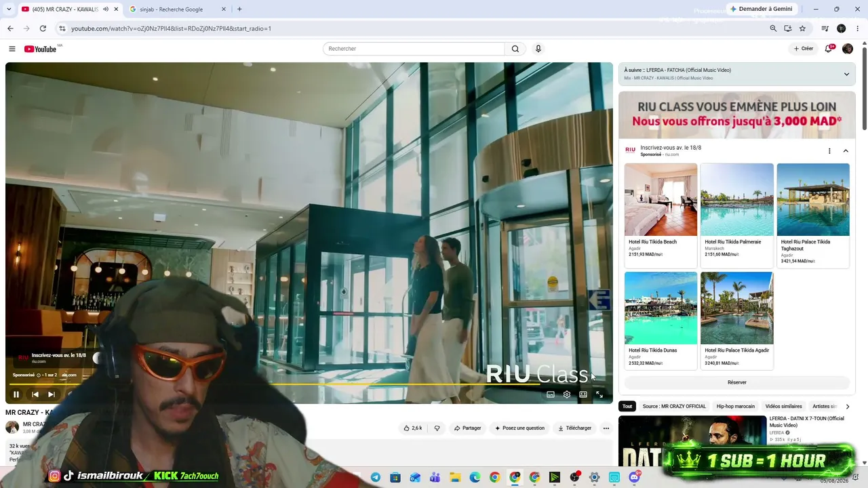Bookmark this page with the star
Image resolution: width=868 pixels, height=488 pixels.
(x=803, y=28)
